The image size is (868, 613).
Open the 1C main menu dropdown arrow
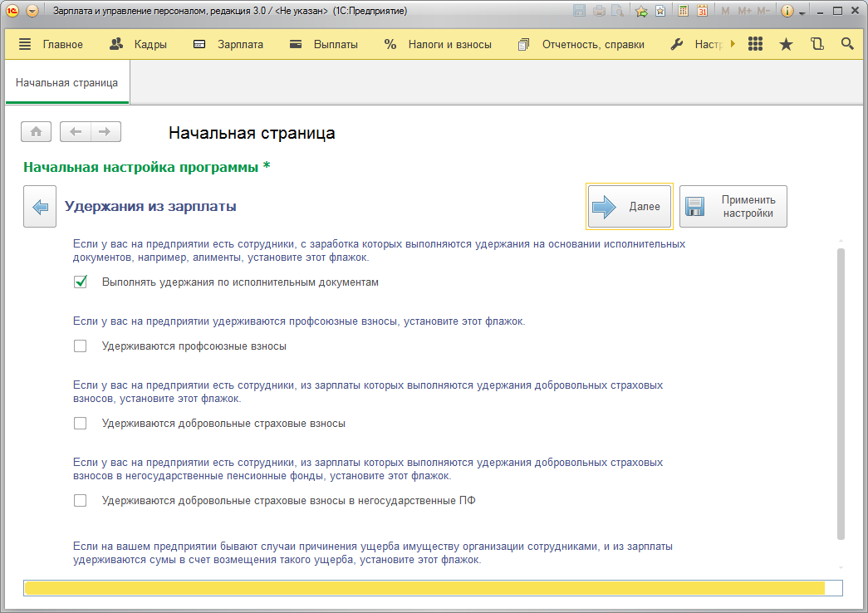32,12
